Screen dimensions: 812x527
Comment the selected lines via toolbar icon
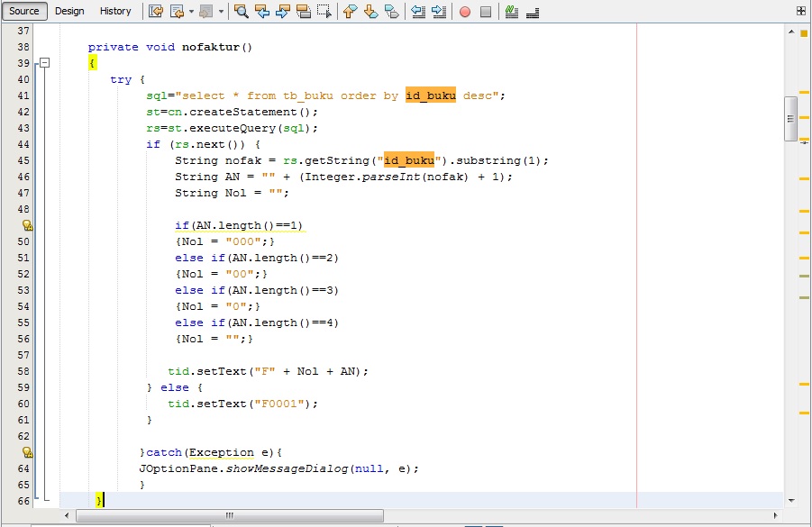point(510,11)
